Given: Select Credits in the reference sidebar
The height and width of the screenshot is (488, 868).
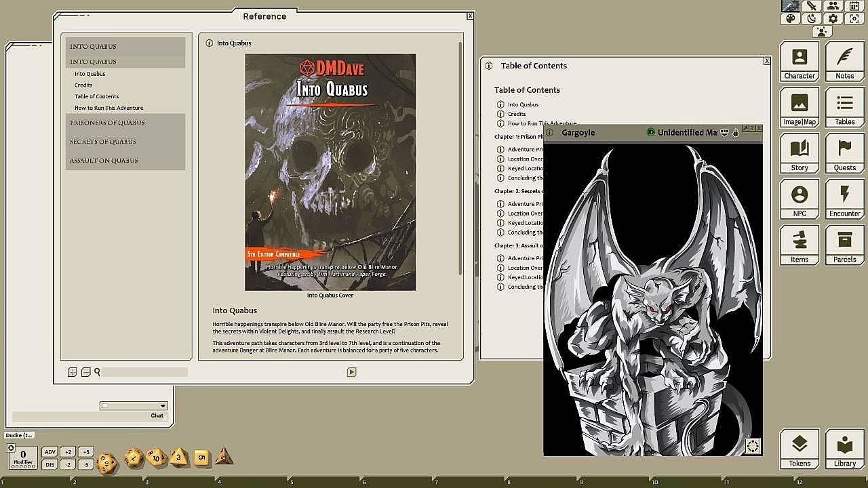Looking at the screenshot, I should 83,85.
